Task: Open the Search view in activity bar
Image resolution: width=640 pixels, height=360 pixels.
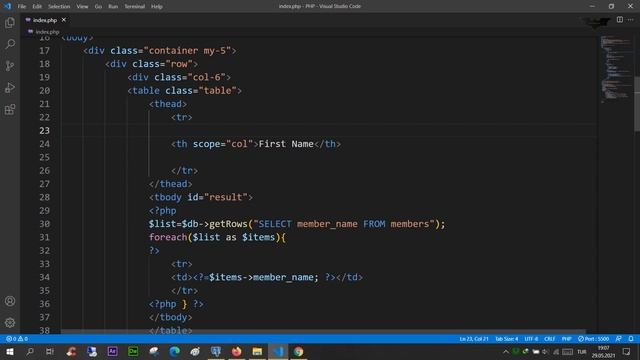Action: pyautogui.click(x=10, y=44)
